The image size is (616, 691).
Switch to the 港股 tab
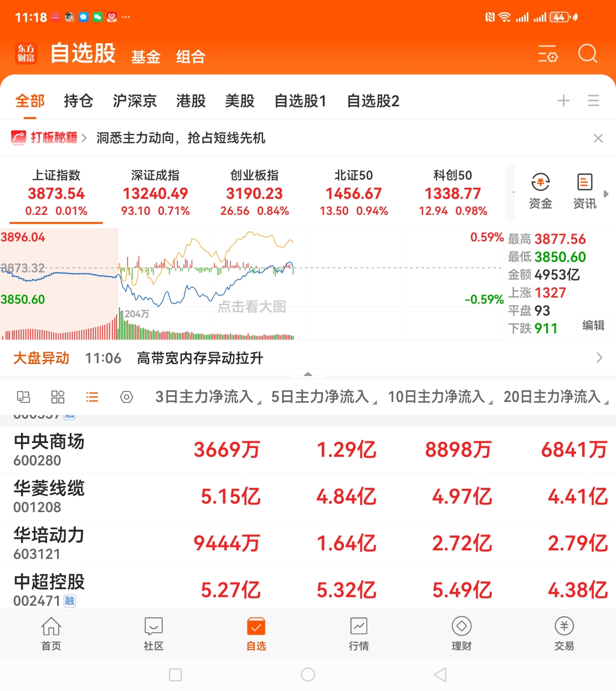click(191, 101)
